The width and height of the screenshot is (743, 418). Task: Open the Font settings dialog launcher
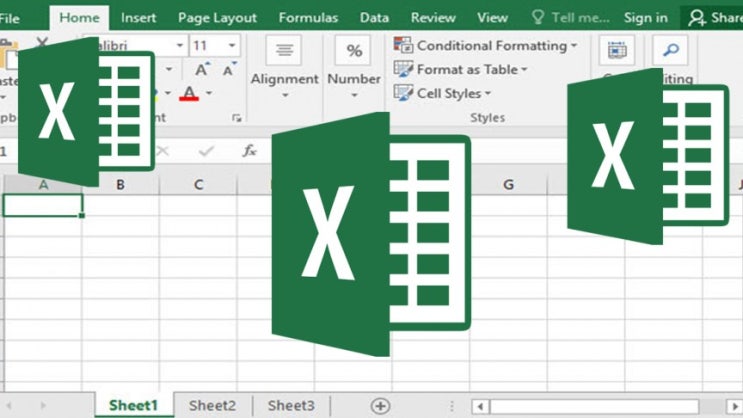[236, 118]
